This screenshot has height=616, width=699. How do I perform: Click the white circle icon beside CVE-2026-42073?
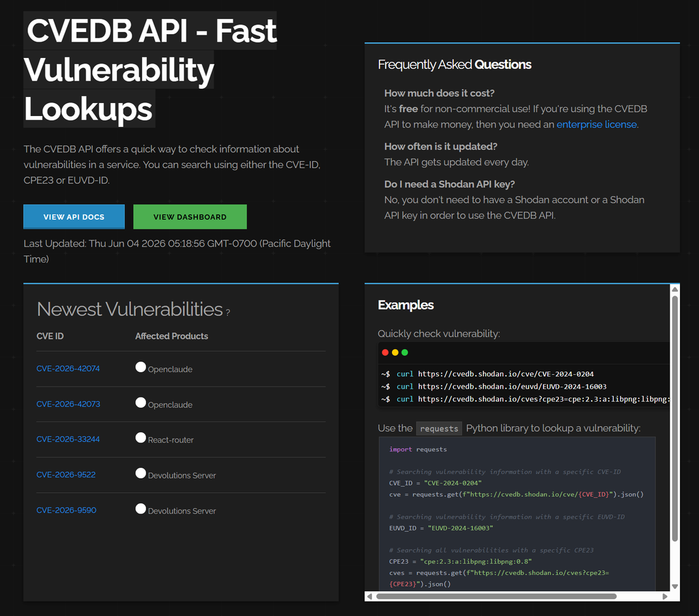(141, 402)
